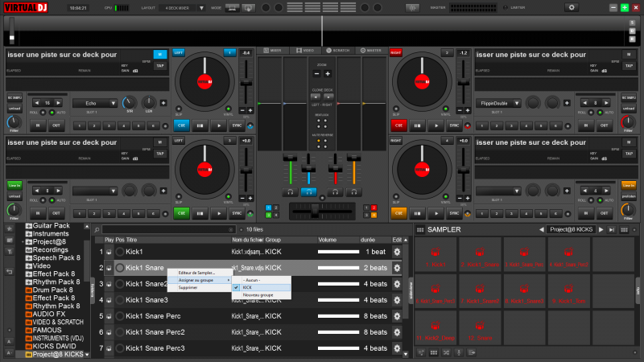Play deck 1 with blue CUE row
This screenshot has height=362, width=644.
[218, 125]
